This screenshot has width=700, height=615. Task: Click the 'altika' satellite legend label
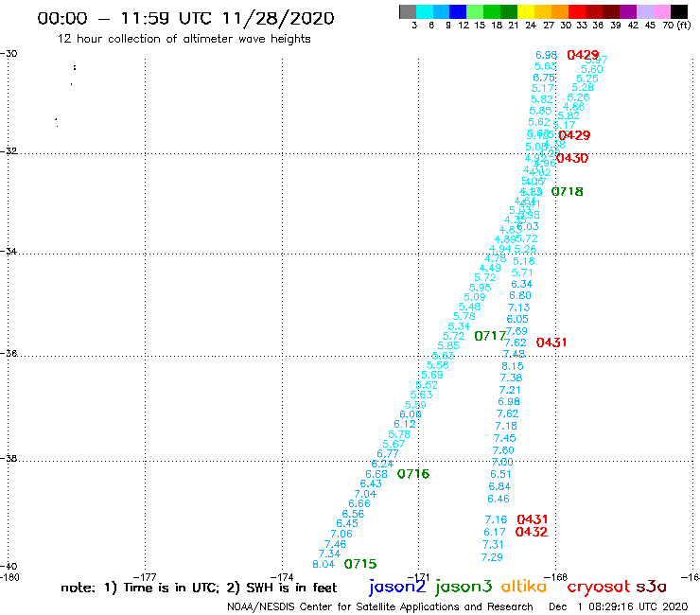point(524,587)
